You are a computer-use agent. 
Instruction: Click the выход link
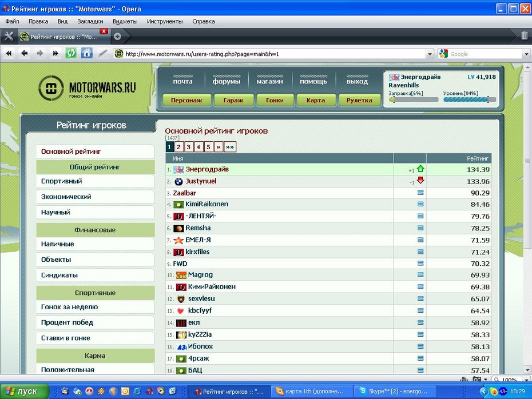pos(358,81)
